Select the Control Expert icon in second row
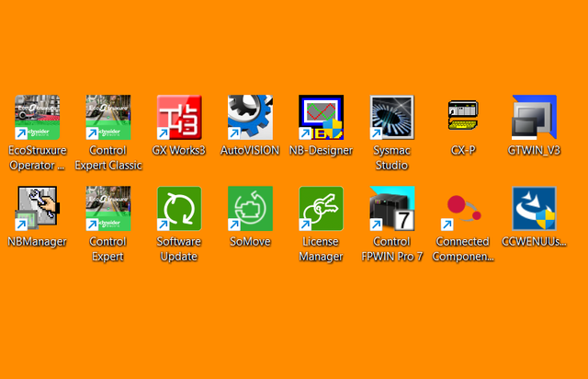 108,208
